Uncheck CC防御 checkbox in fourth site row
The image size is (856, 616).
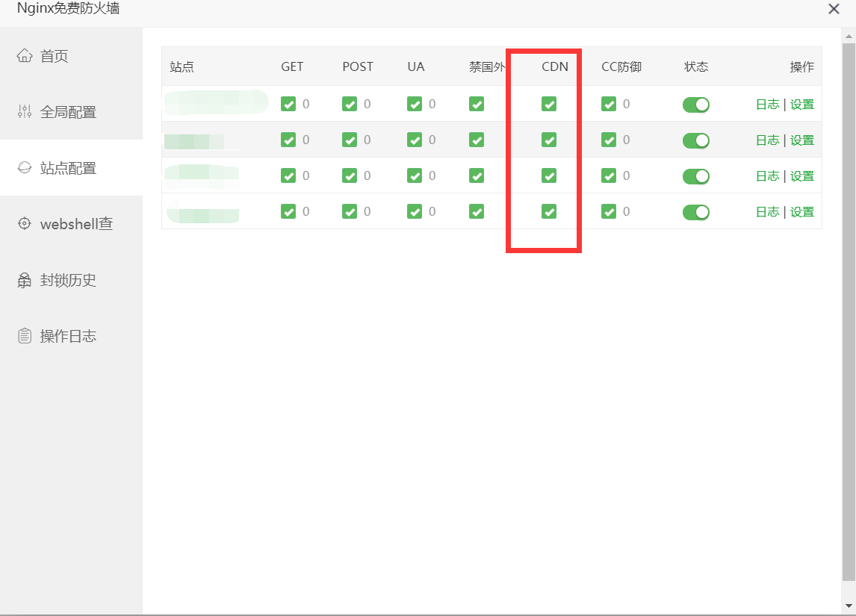point(609,211)
